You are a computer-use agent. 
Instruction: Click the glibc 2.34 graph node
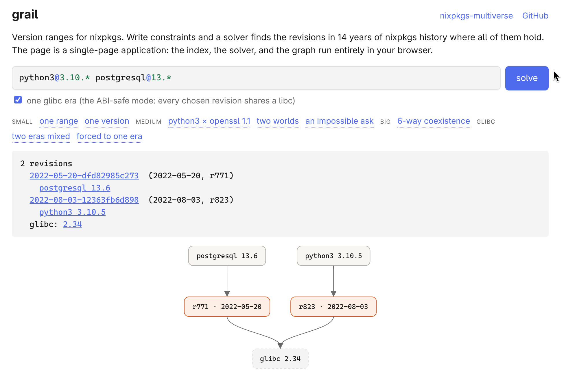click(280, 359)
